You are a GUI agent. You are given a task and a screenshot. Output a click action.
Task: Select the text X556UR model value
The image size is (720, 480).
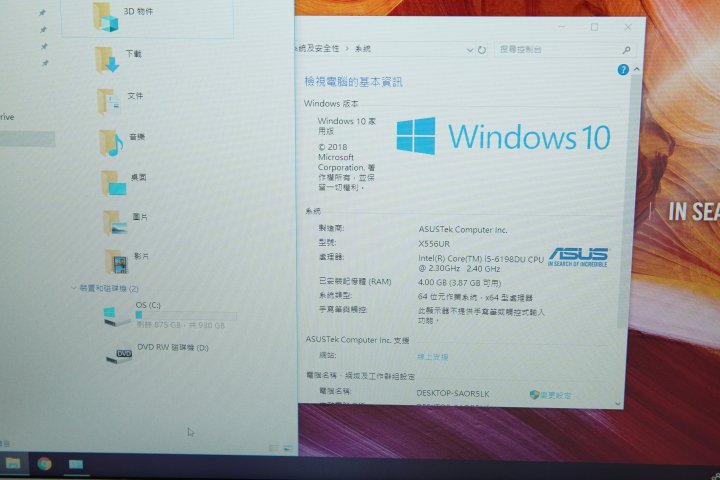(x=434, y=243)
